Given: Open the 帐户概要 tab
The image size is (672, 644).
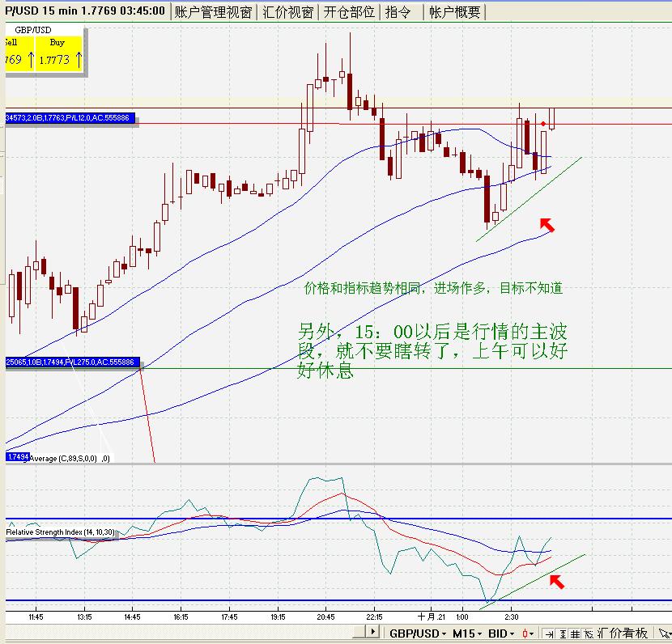Looking at the screenshot, I should tap(455, 12).
